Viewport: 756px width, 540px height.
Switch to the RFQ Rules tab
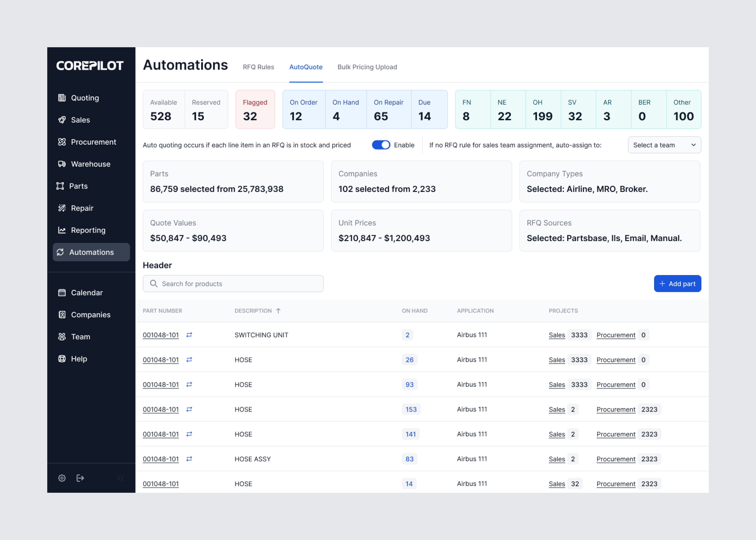point(258,67)
